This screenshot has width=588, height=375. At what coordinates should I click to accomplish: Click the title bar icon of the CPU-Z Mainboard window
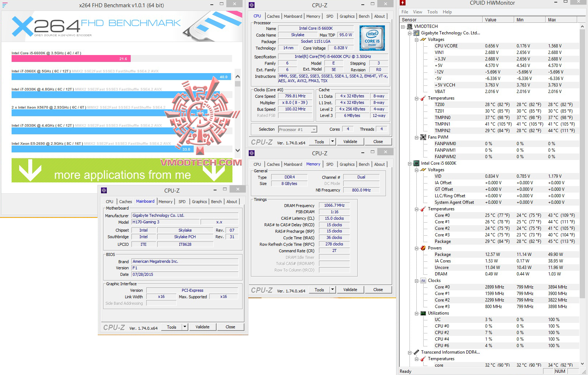(104, 190)
